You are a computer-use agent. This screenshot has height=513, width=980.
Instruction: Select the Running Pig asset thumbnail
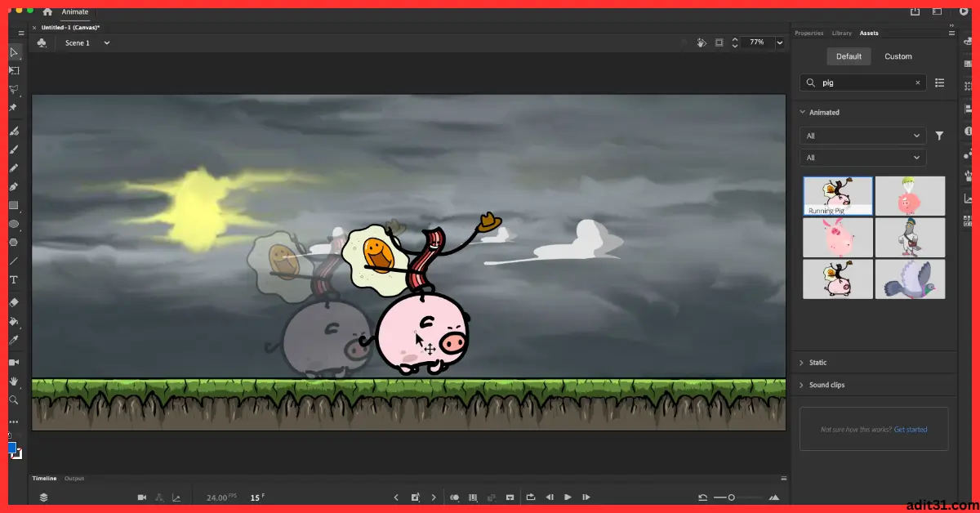[838, 196]
